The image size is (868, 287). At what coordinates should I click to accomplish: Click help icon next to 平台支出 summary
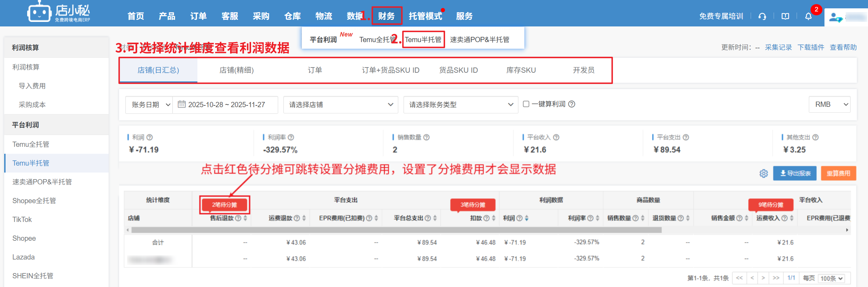(x=686, y=137)
